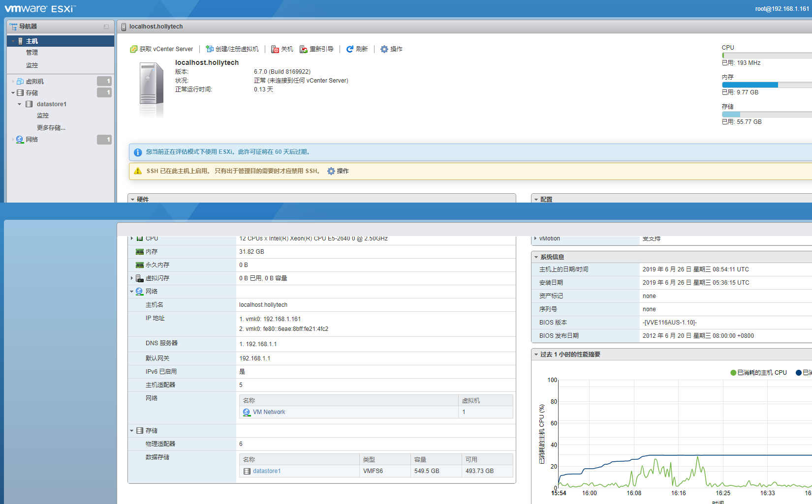Click the reboot (重新引导) icon
This screenshot has height=504, width=812.
point(304,49)
